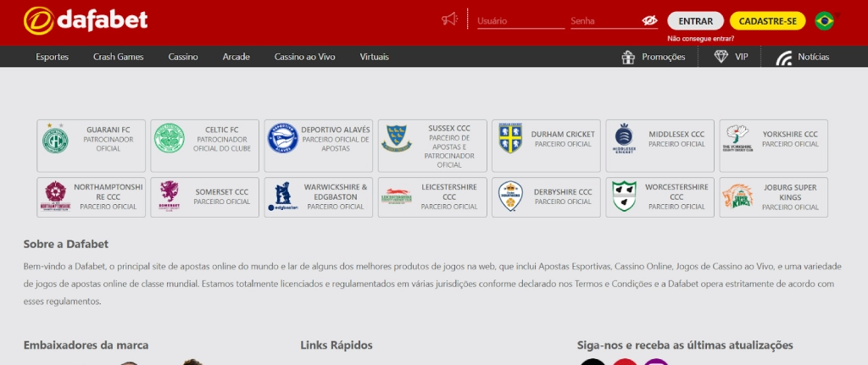Open the Não consegue entrar? link
868x365 pixels.
click(701, 39)
